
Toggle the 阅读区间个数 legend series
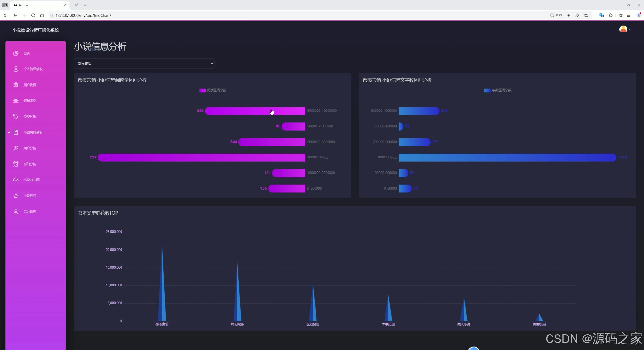[213, 90]
